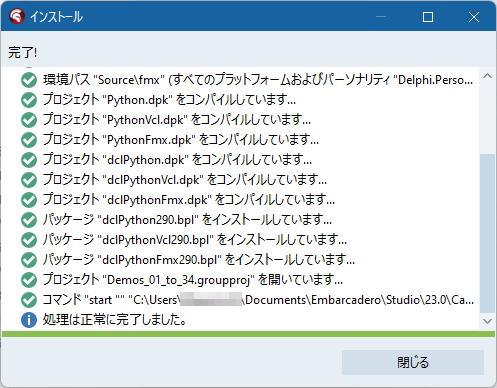Viewport: 497px width, 388px height.
Task: Select the 処理は正常に完了しました message
Action: click(114, 320)
